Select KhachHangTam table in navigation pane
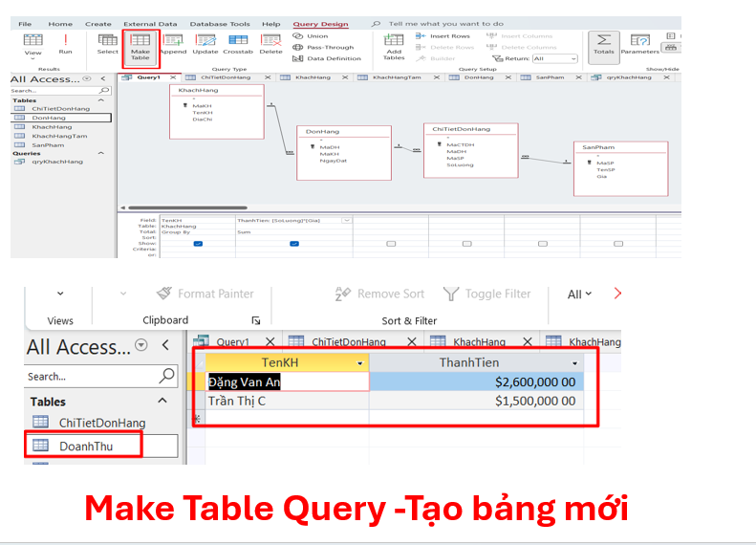This screenshot has width=756, height=545. tap(60, 136)
